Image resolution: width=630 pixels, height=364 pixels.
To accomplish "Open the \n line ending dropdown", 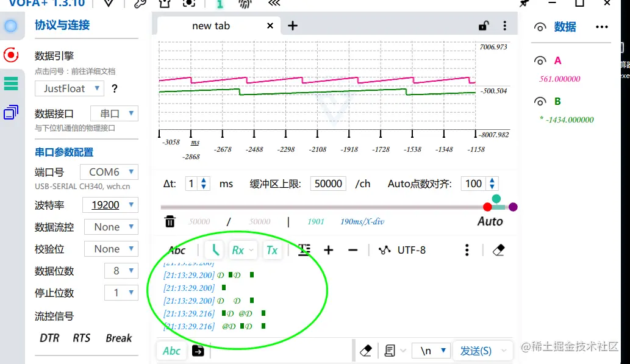I will click(431, 351).
